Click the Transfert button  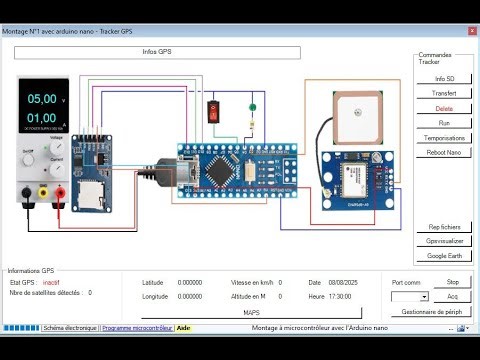coord(444,93)
